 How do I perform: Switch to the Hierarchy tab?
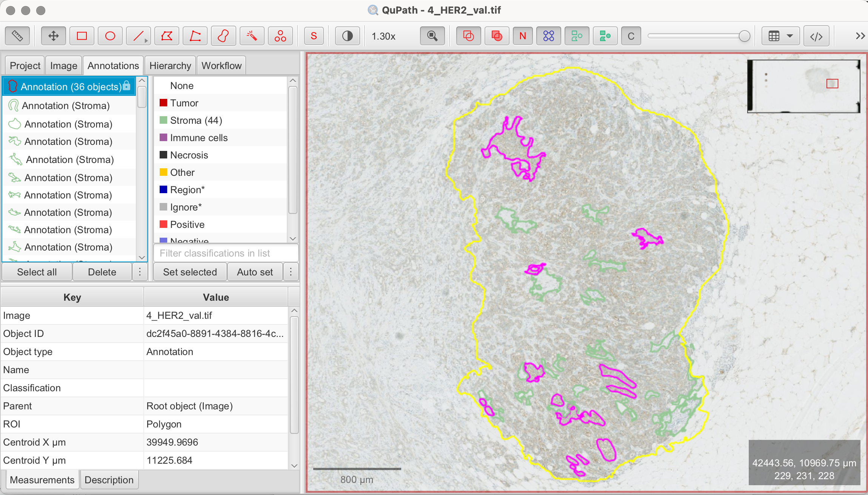pyautogui.click(x=170, y=66)
